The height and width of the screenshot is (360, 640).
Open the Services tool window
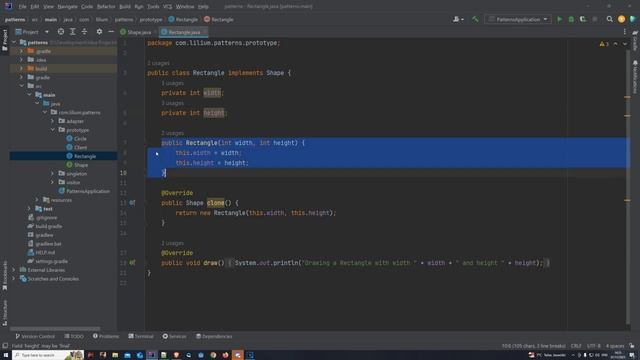174,336
